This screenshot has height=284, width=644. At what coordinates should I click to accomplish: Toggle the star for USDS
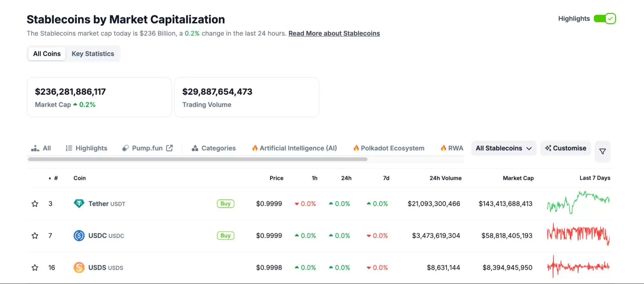35,268
